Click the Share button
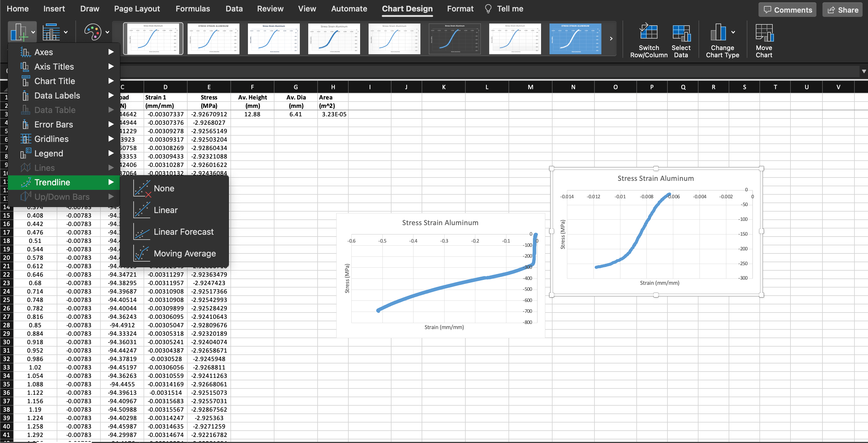The height and width of the screenshot is (443, 868). (842, 9)
